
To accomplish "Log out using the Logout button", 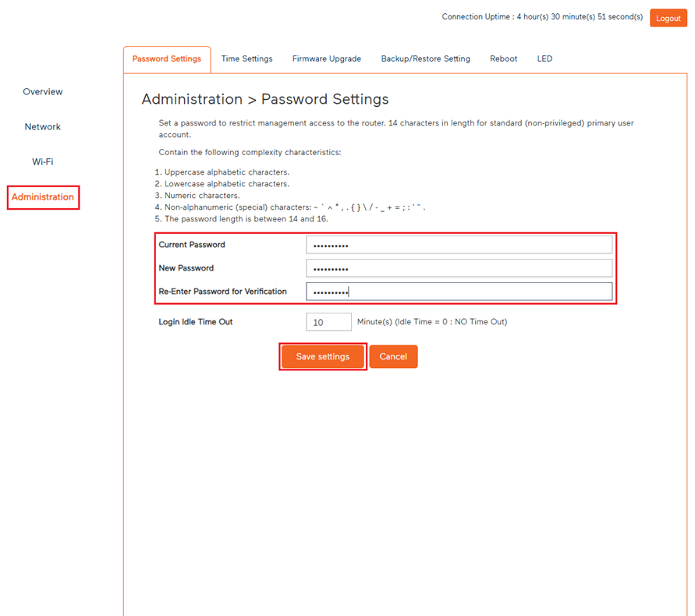I will [668, 17].
